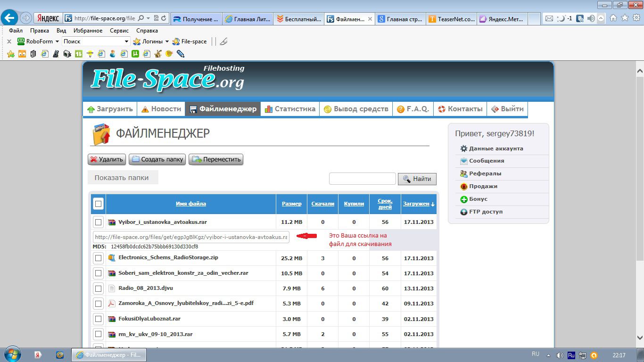
Task: Click the search magnifier in the address bar
Action: (x=141, y=18)
